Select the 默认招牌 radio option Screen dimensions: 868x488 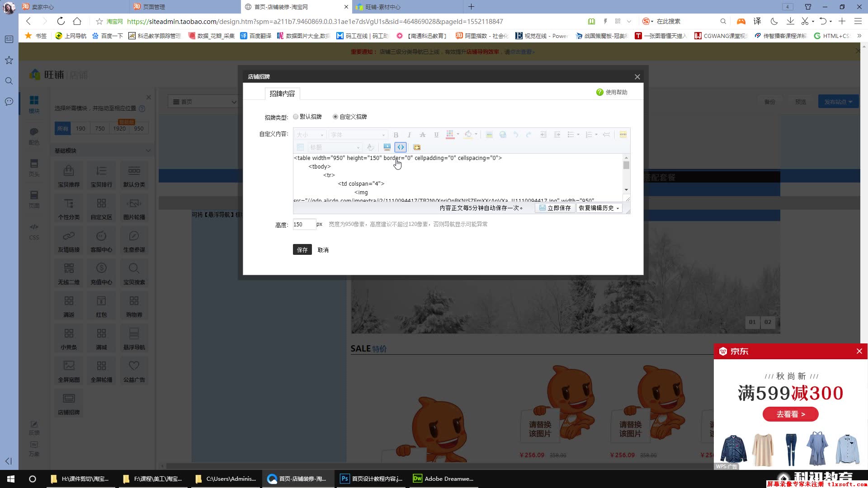(296, 117)
